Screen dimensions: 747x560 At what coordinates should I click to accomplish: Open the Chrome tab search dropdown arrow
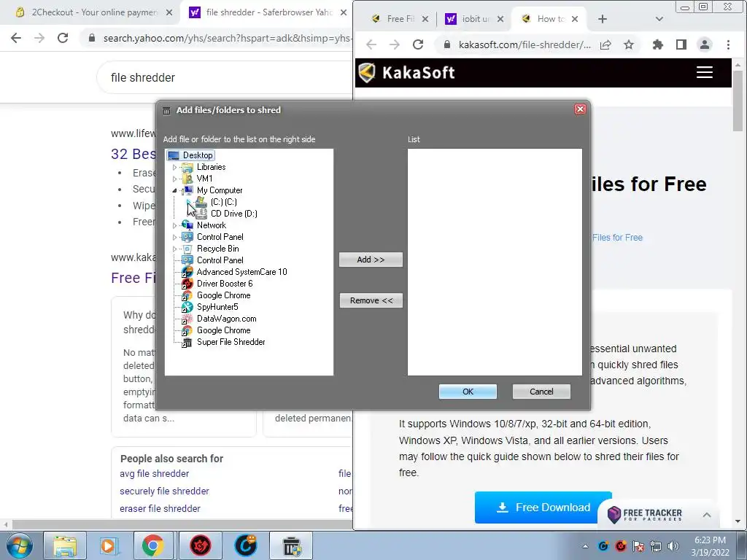pos(659,19)
